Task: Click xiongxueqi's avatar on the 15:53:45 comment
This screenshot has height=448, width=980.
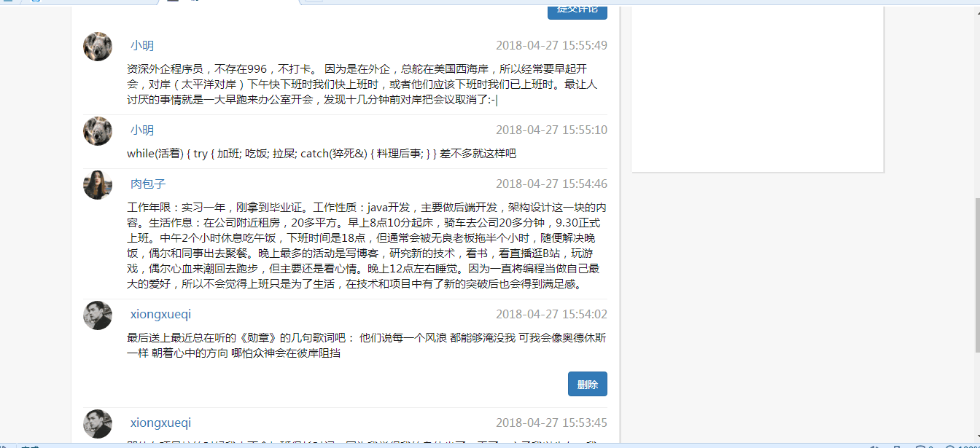Action: tap(98, 424)
